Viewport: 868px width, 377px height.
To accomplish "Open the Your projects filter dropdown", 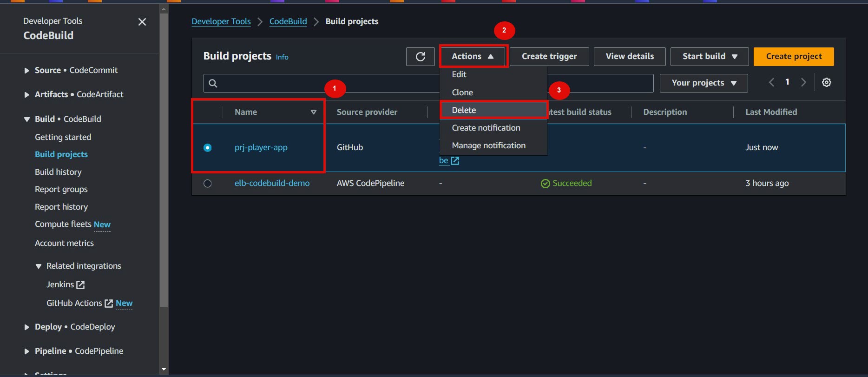I will coord(704,83).
